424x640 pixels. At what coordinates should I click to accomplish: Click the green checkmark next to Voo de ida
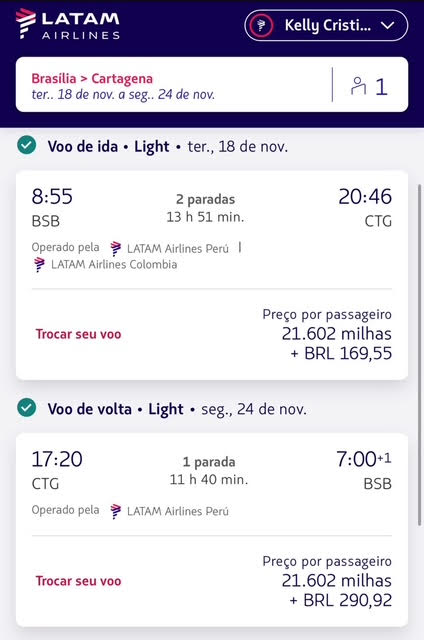27,145
